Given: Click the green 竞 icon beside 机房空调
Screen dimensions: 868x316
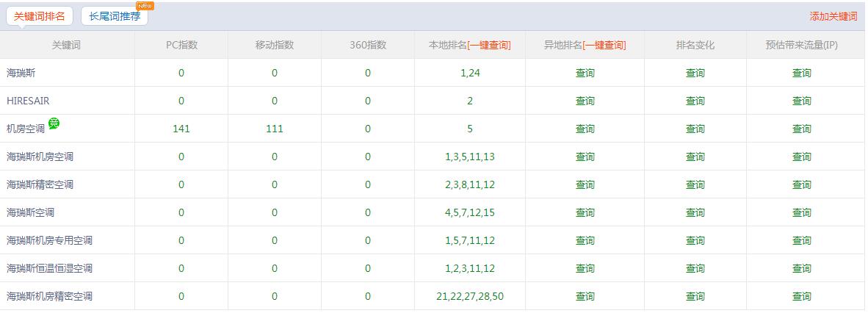Looking at the screenshot, I should (x=54, y=123).
